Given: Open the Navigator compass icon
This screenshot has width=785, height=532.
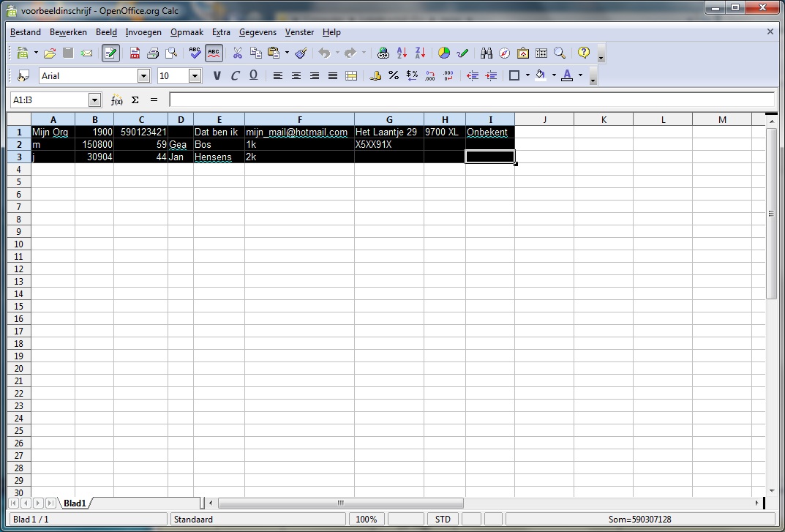Looking at the screenshot, I should pos(505,53).
